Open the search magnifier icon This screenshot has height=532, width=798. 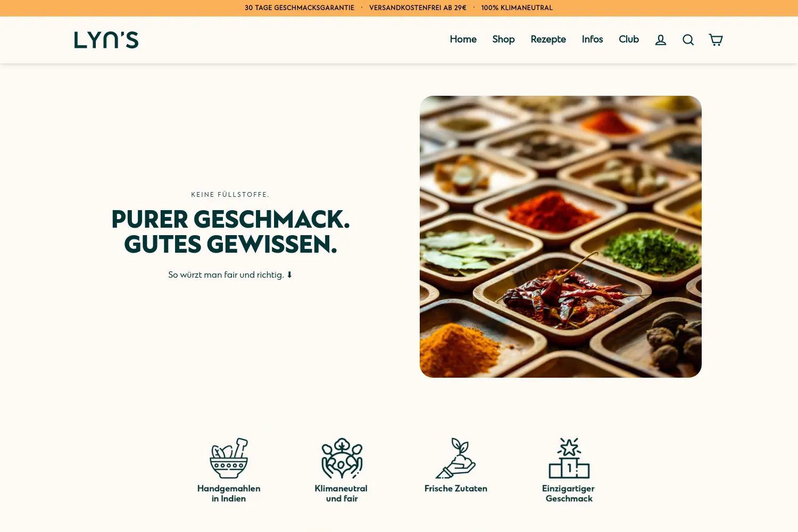pyautogui.click(x=688, y=40)
